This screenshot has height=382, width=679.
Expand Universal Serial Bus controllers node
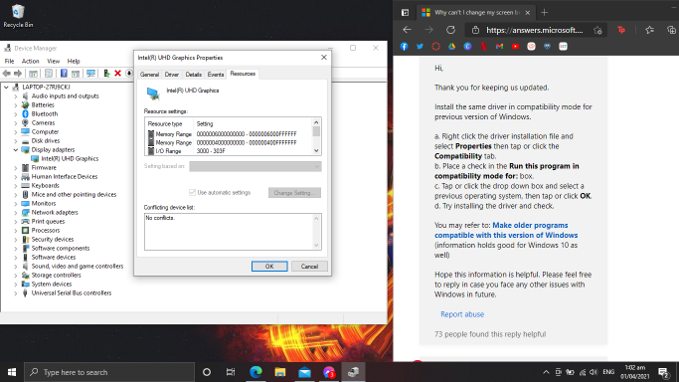tap(16, 293)
